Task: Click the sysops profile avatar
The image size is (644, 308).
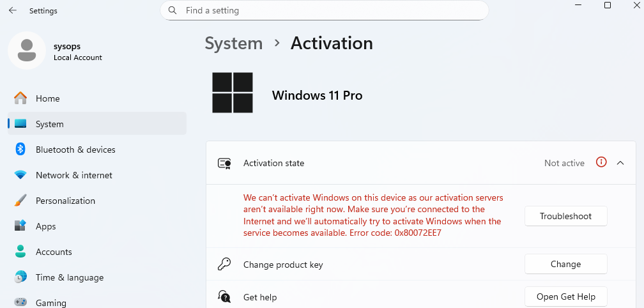Action: pyautogui.click(x=26, y=50)
